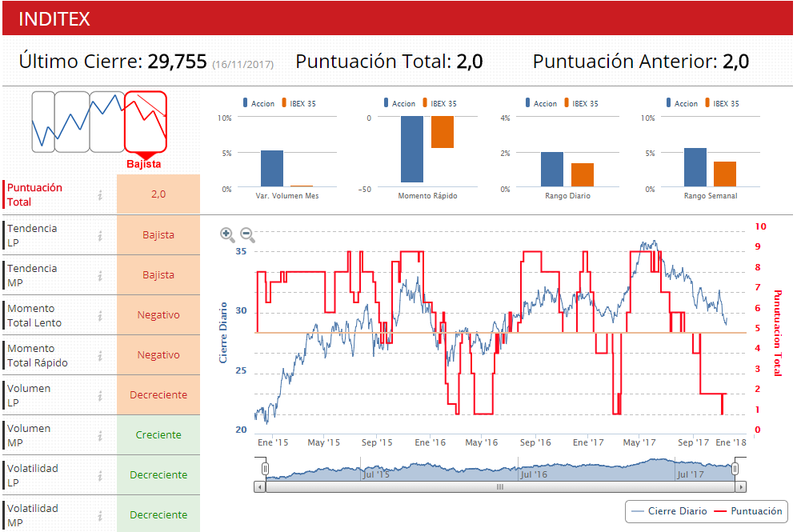Click the blue Accion bar in Rango Diario
797x532 pixels.
click(552, 170)
